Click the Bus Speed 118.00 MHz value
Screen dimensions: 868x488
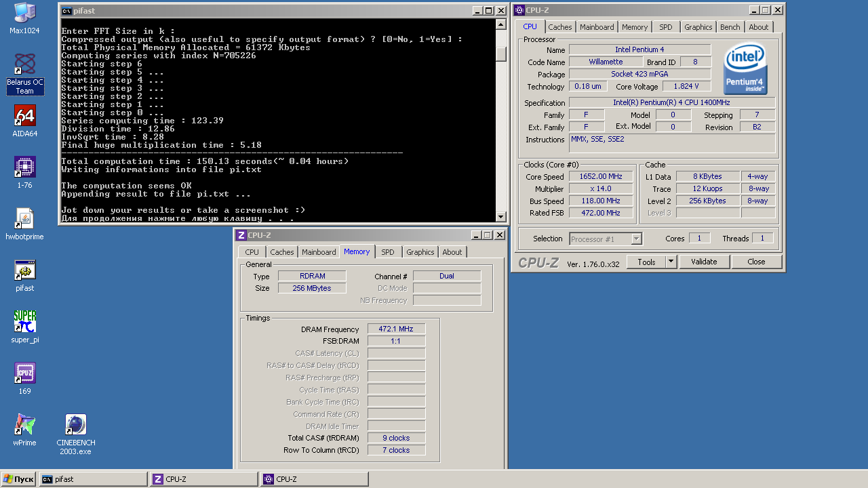point(601,201)
